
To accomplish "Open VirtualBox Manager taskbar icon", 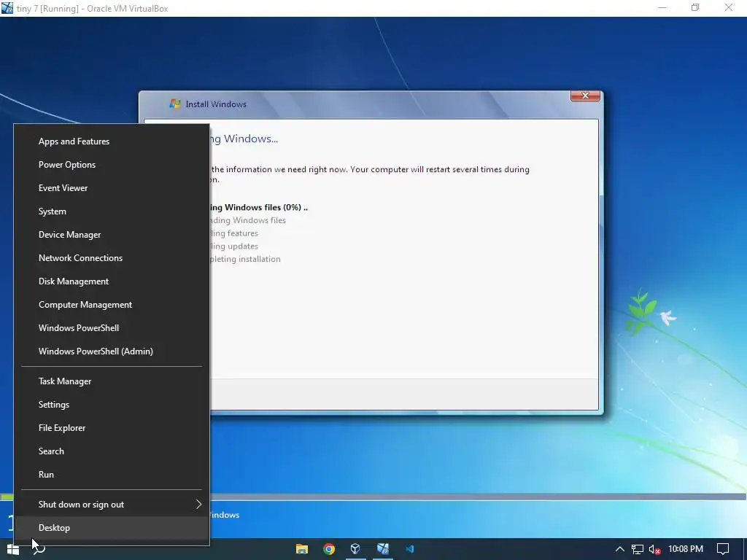I will click(355, 550).
